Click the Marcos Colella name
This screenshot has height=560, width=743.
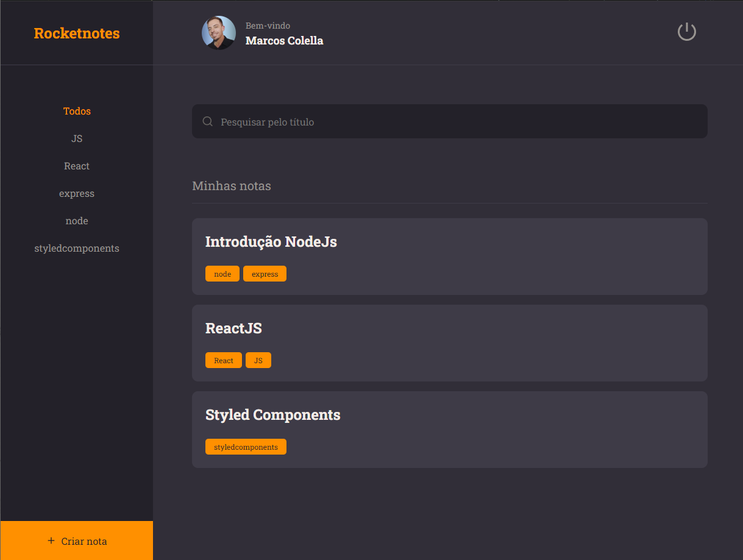point(284,41)
